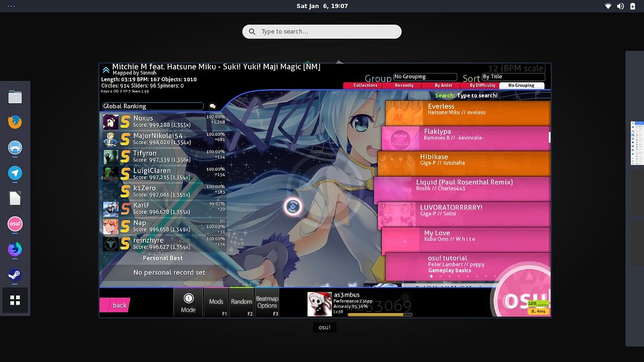Select the No Grouping tab
The height and width of the screenshot is (362, 644).
(x=521, y=85)
